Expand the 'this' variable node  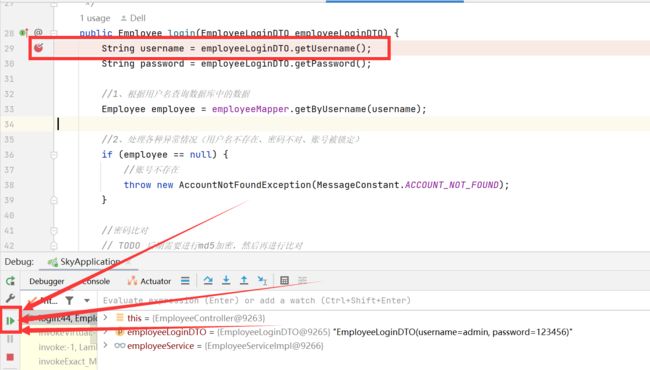106,318
